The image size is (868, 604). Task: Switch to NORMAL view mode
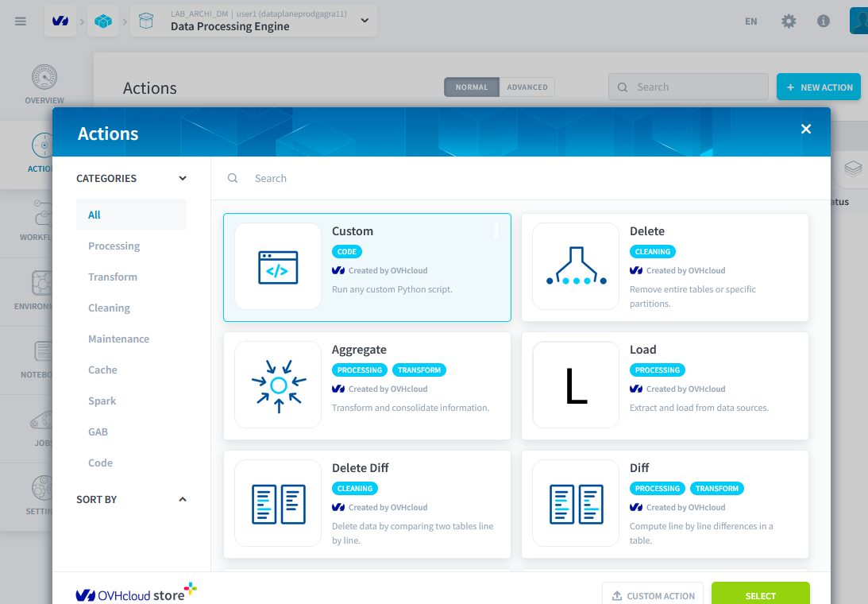[x=472, y=87]
